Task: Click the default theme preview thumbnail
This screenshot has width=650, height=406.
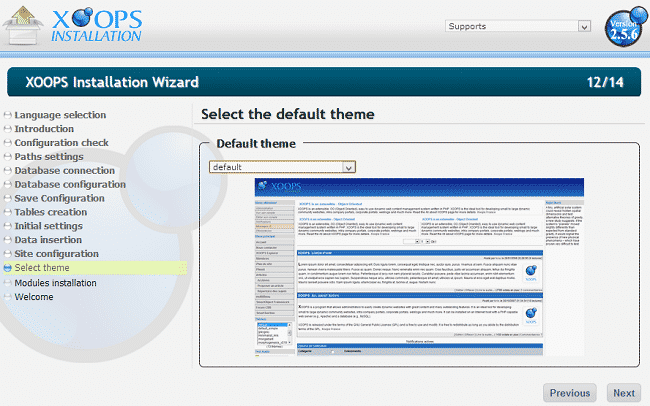Action: point(419,267)
